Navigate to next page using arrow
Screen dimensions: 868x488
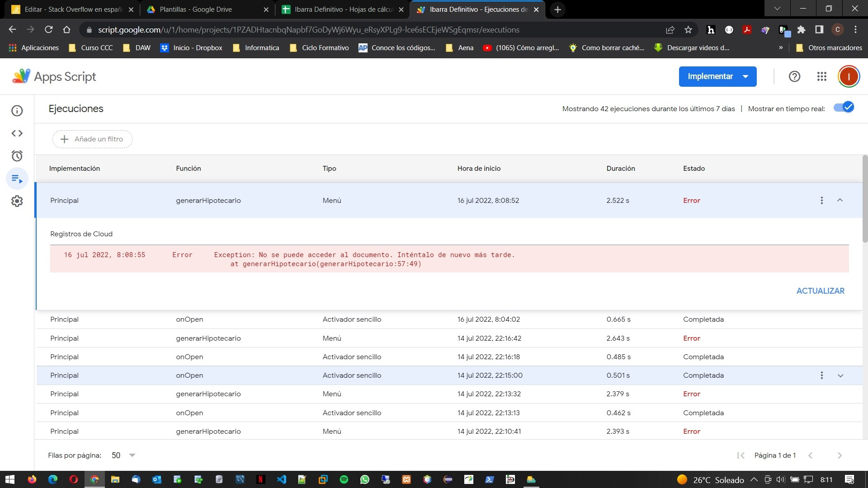point(840,455)
